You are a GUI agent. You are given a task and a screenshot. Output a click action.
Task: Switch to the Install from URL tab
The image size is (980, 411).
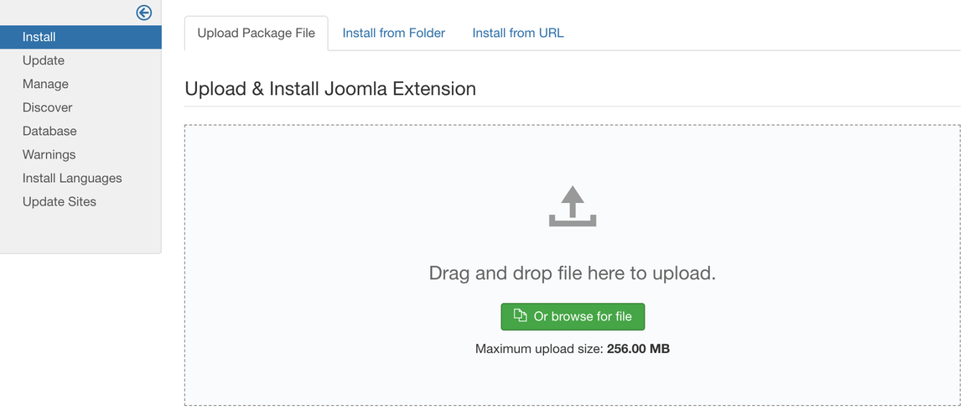pos(518,34)
